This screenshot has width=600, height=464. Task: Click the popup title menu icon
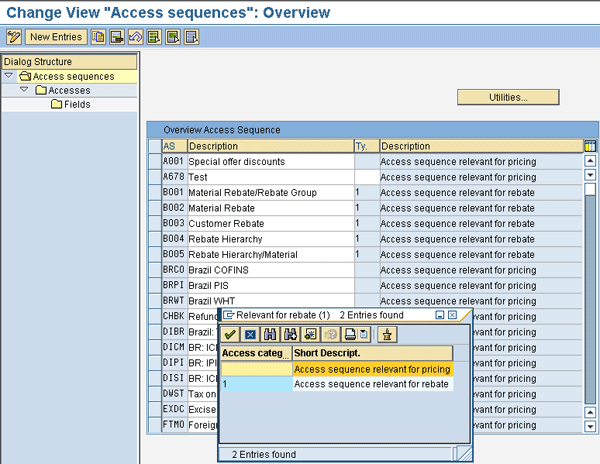[228, 315]
